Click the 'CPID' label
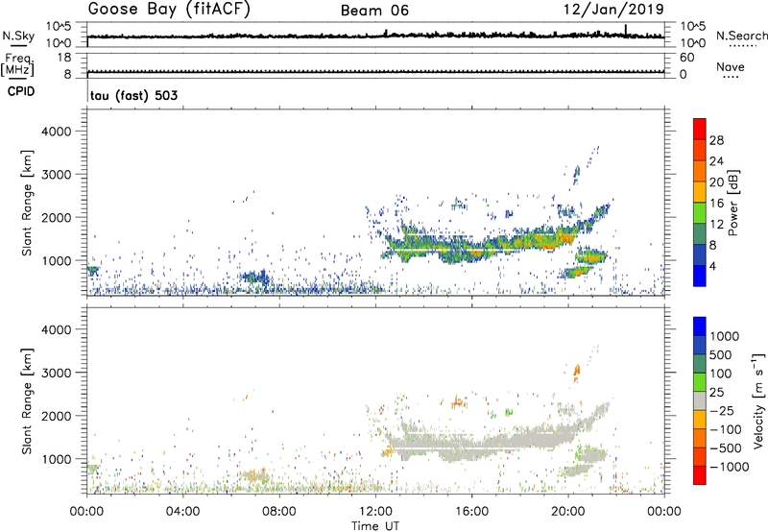This screenshot has width=768, height=532. [x=21, y=91]
